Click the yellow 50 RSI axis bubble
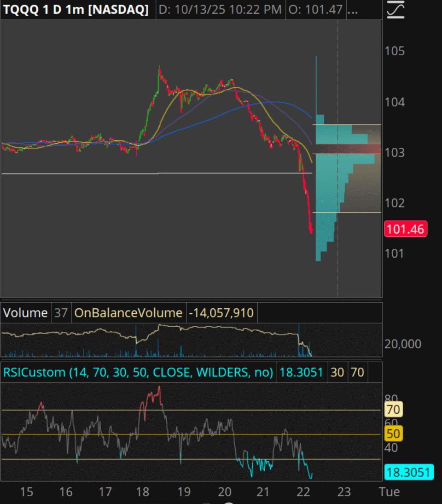Viewport: 442px width, 504px height. click(393, 434)
